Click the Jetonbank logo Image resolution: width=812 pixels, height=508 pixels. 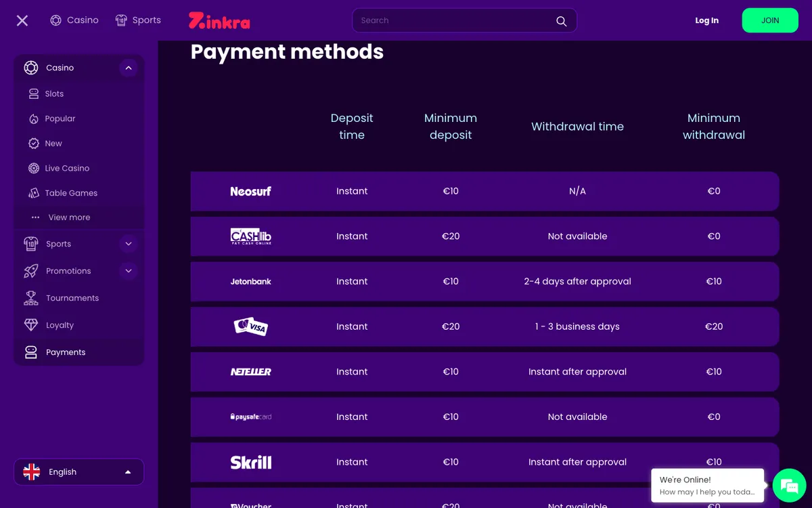250,281
